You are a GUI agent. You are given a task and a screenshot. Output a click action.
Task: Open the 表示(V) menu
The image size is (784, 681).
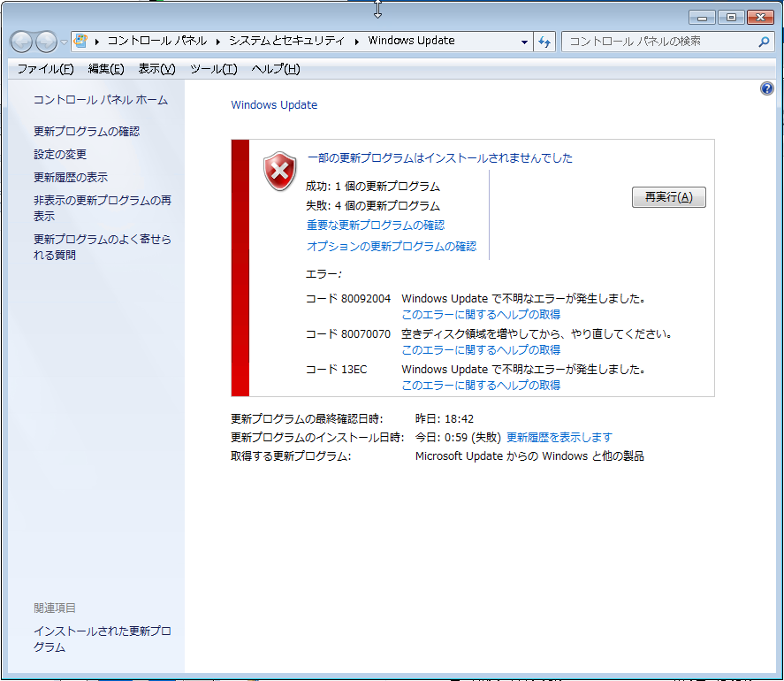[156, 69]
